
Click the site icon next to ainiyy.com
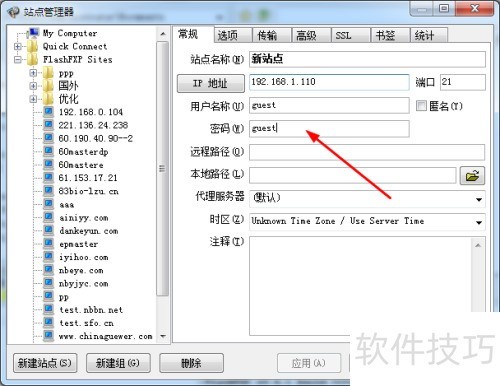[48, 217]
